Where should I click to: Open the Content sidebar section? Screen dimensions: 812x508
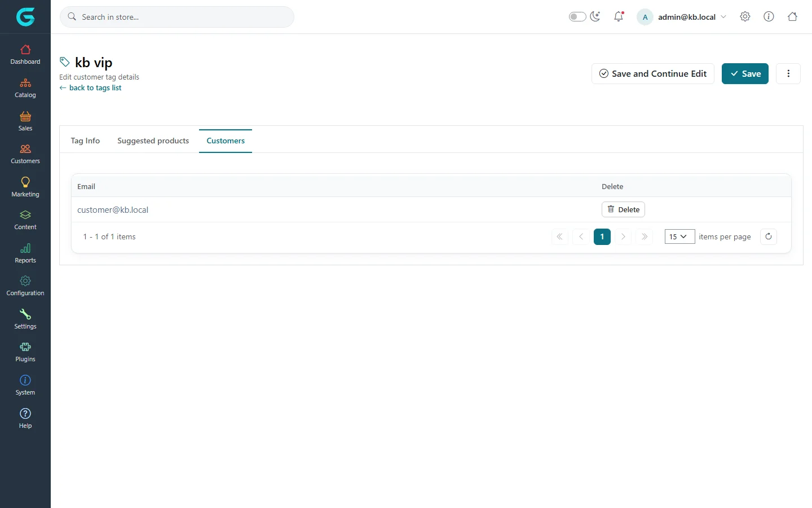tap(25, 220)
